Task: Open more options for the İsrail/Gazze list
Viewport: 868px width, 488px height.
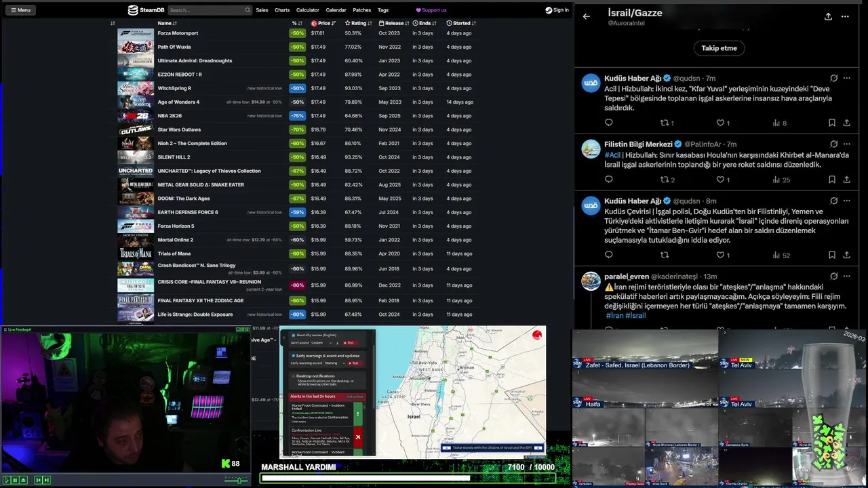Action: click(x=845, y=16)
